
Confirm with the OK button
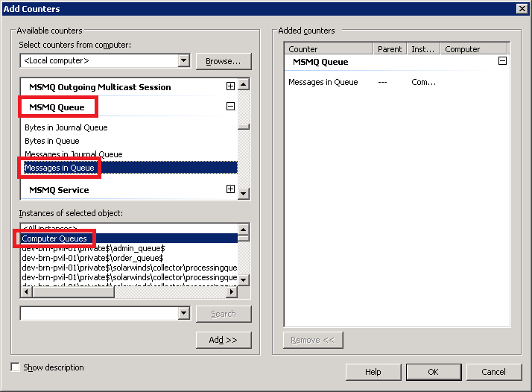tap(434, 372)
